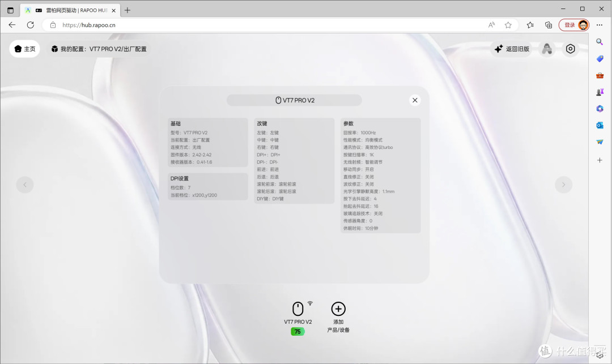Open the Rapoo logo icon beside 返回旧版
Viewport: 612px width, 364px height.
coord(547,49)
